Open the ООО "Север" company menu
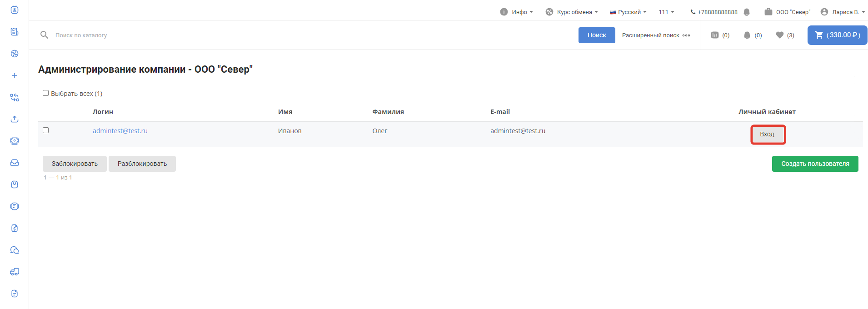Viewport: 868px width, 309px height. (x=788, y=12)
